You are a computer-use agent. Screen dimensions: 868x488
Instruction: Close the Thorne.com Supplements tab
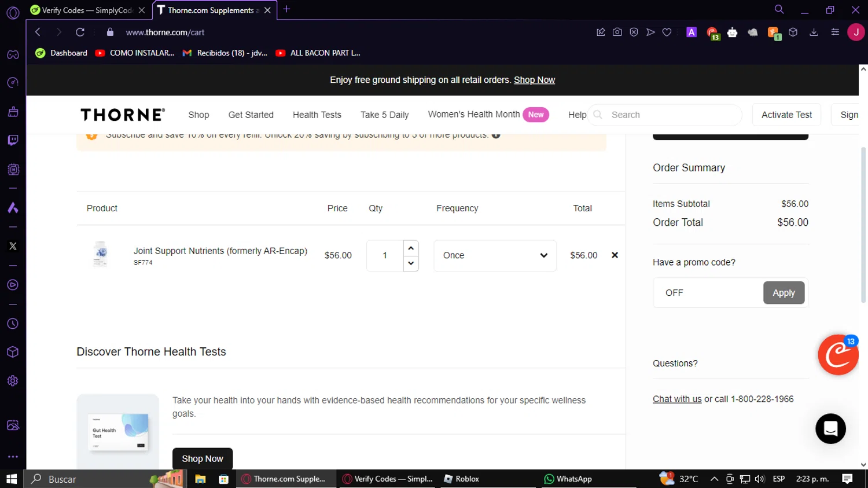(x=267, y=10)
